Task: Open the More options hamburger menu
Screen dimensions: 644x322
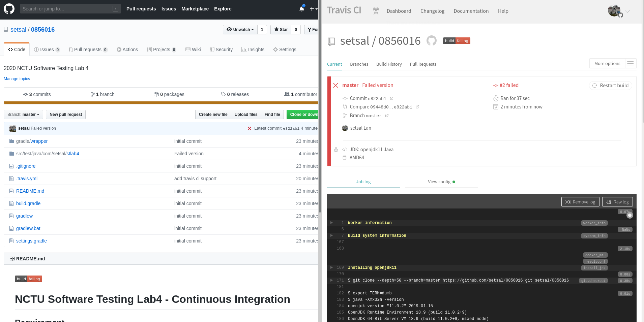Action: [x=630, y=63]
